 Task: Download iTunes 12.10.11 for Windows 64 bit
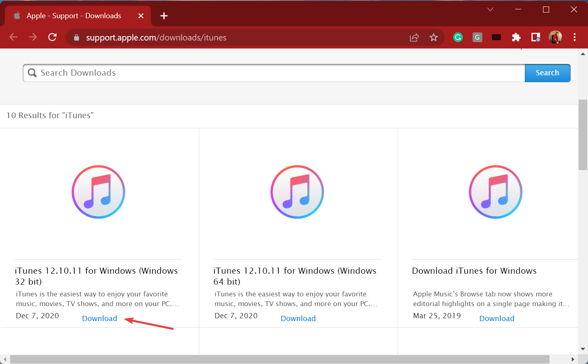[298, 318]
